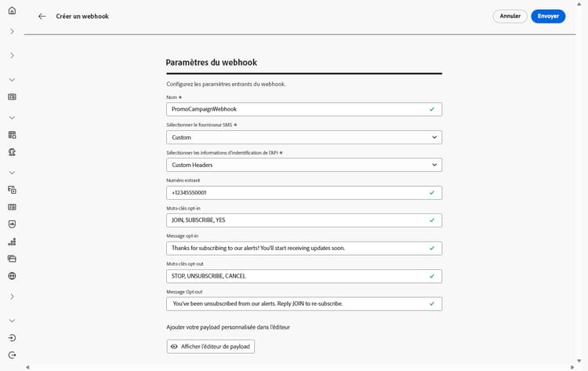Open the chess knight sidebar icon
This screenshot has height=371, width=588.
(12, 152)
